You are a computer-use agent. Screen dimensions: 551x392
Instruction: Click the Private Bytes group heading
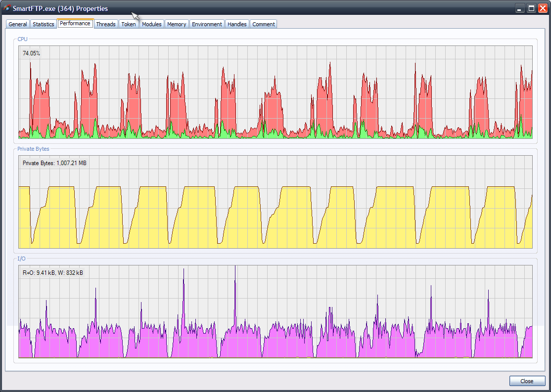click(x=33, y=149)
